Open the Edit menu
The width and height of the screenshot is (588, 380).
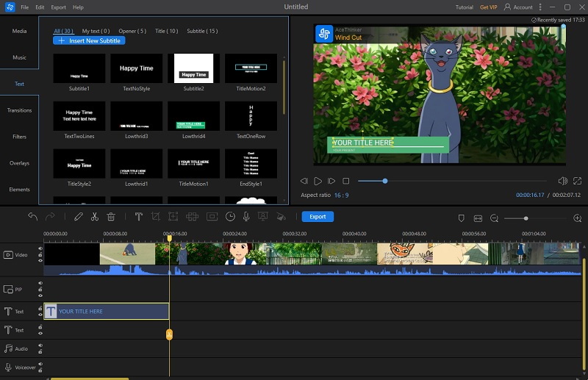point(40,7)
